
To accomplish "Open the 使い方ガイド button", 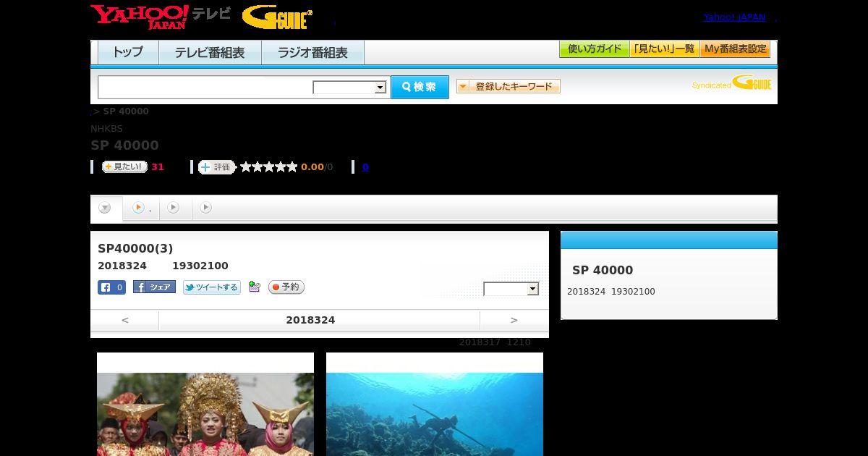I will [594, 49].
